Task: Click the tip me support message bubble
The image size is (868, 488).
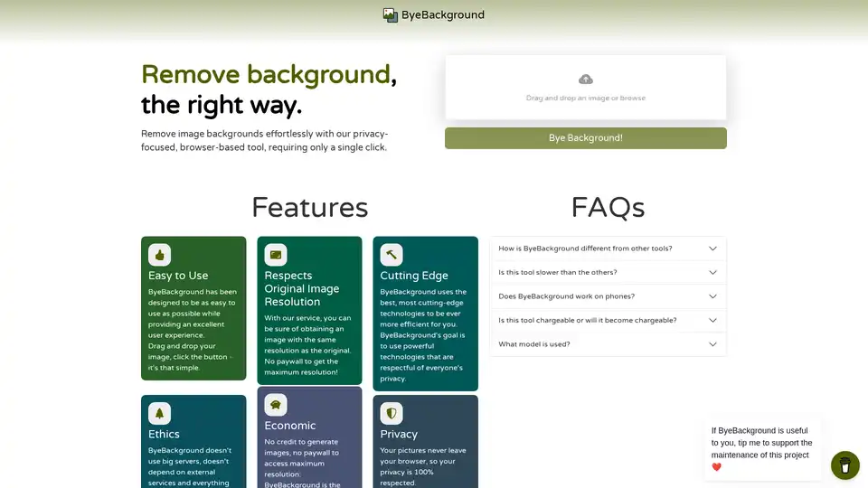Action: [762, 448]
